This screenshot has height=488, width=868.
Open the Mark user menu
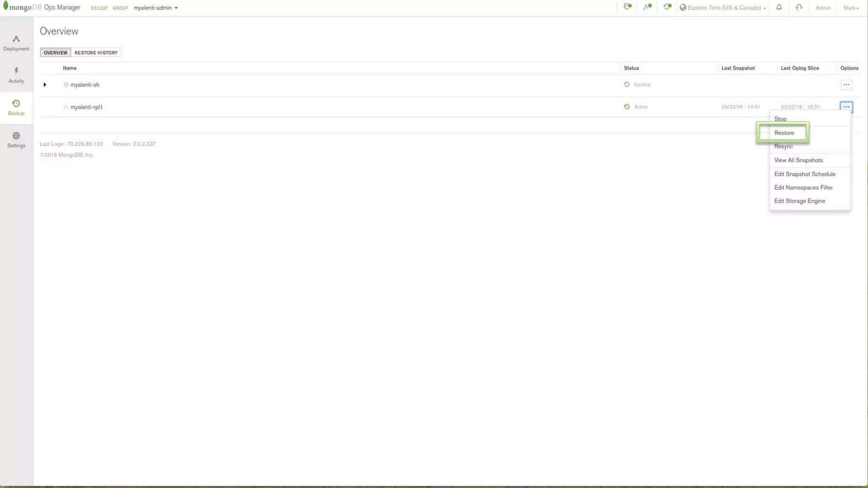(x=851, y=8)
